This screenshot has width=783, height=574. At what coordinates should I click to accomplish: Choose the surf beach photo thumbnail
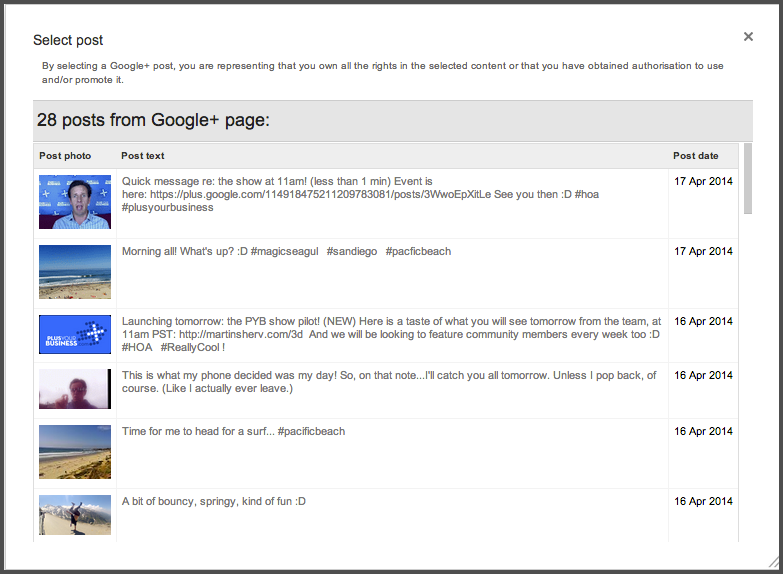pos(75,452)
